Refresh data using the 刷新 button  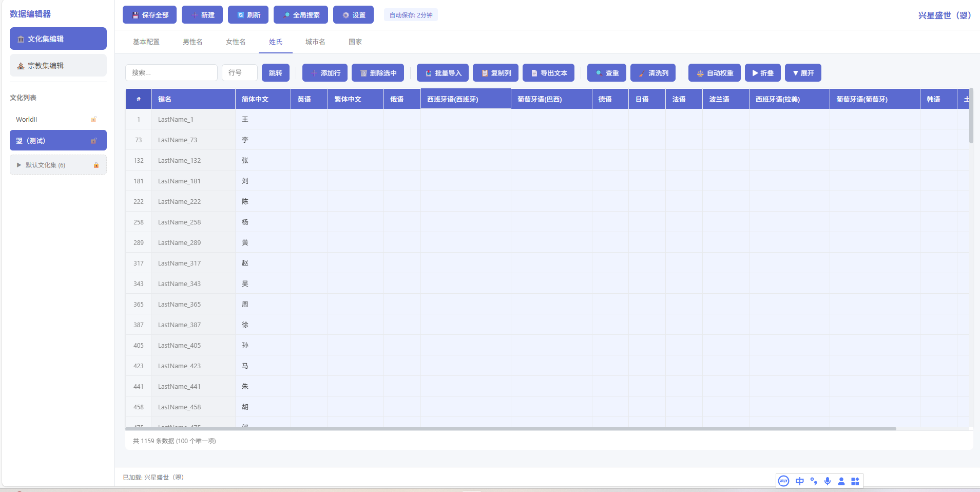(248, 15)
